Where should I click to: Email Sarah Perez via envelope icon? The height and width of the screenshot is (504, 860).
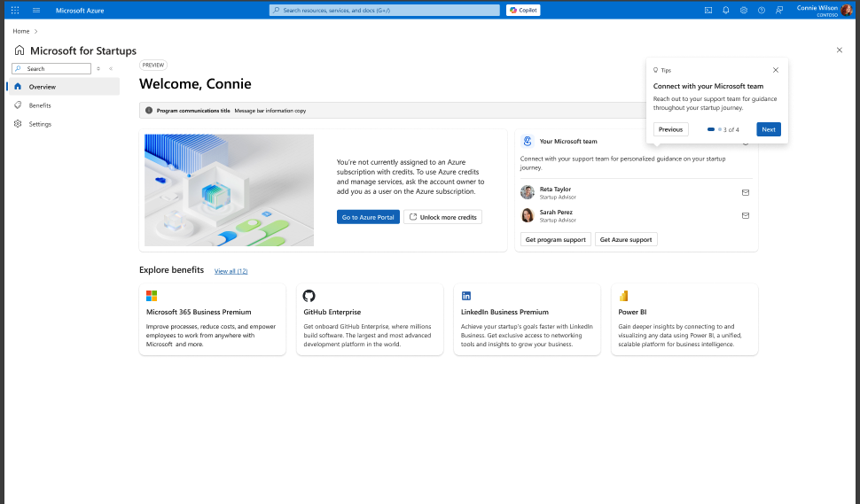tap(746, 215)
